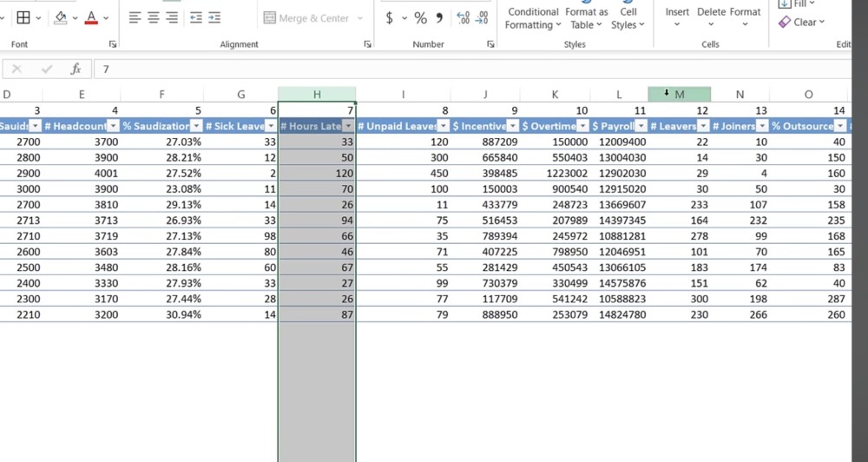Increase indent of cell
The width and height of the screenshot is (868, 462).
coord(214,18)
